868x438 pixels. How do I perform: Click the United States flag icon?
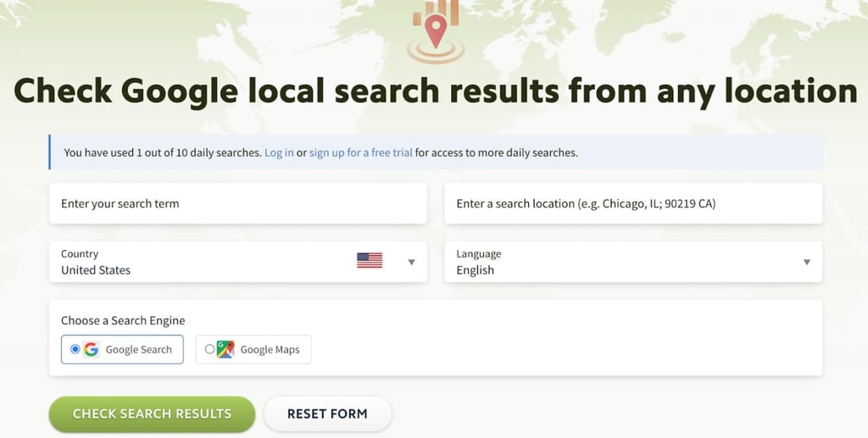tap(370, 260)
